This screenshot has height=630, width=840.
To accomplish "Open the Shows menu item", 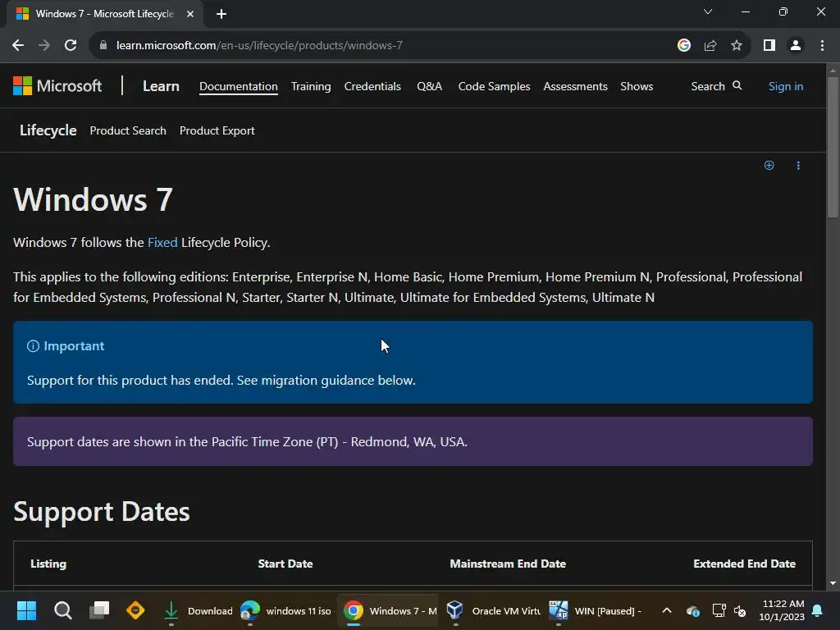I will (637, 86).
